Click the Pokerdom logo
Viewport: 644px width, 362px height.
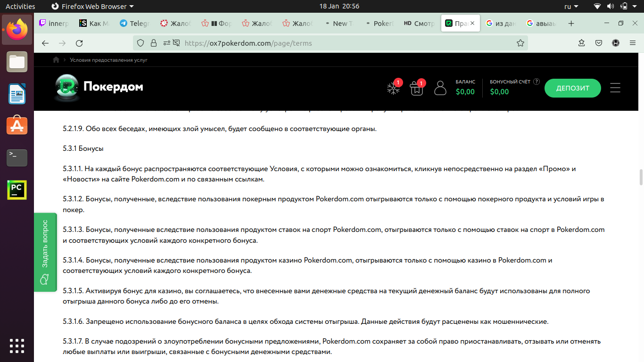click(x=99, y=88)
